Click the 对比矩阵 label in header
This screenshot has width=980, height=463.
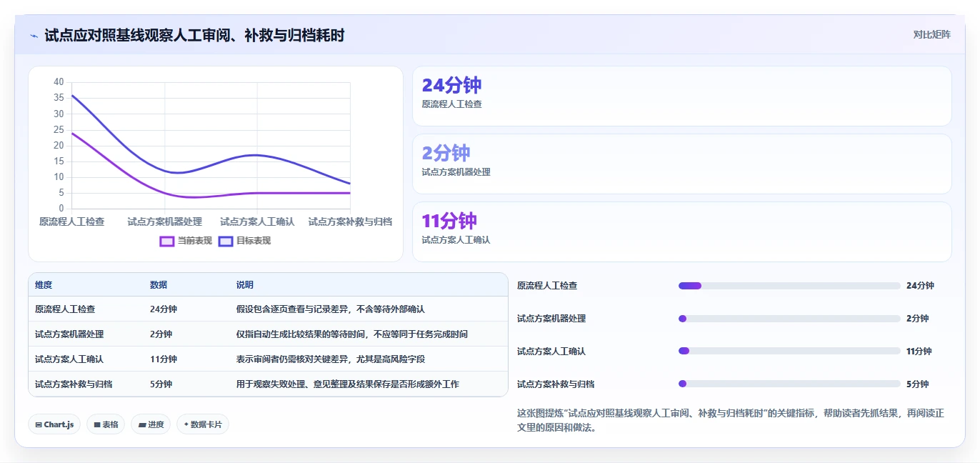pos(931,34)
